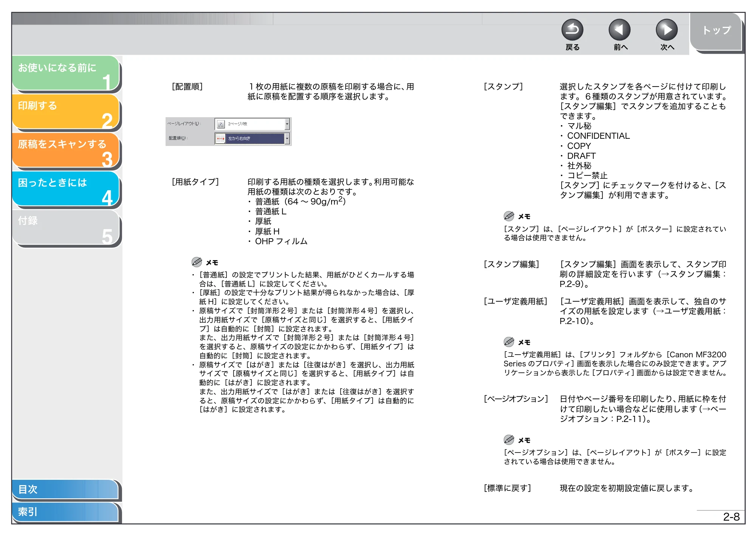756x535 pixels.
Task: Click the memo pencil icon under スタンプ
Action: click(509, 216)
